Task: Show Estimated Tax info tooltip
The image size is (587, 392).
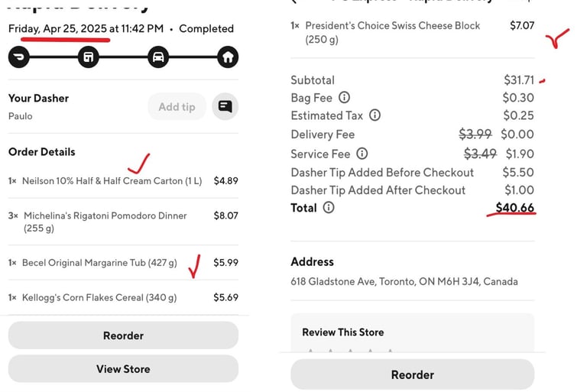Action: point(375,115)
